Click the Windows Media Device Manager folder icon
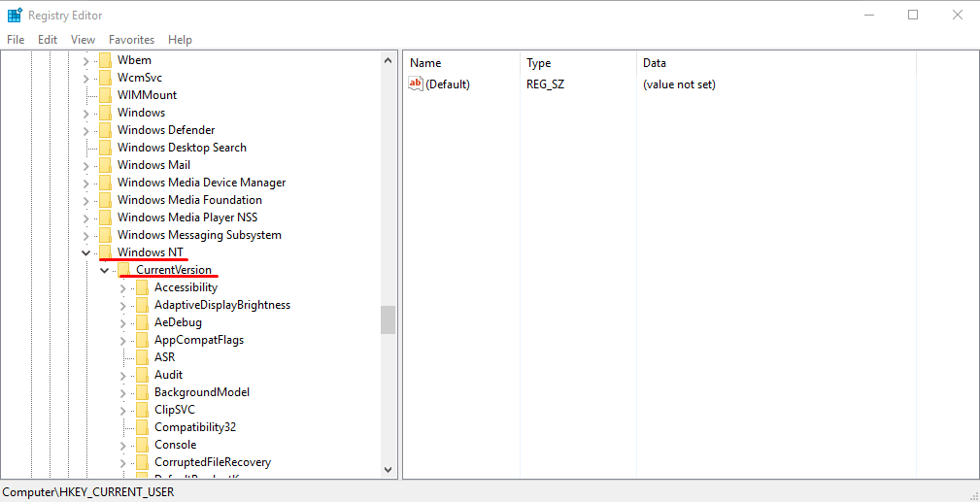 click(x=106, y=183)
